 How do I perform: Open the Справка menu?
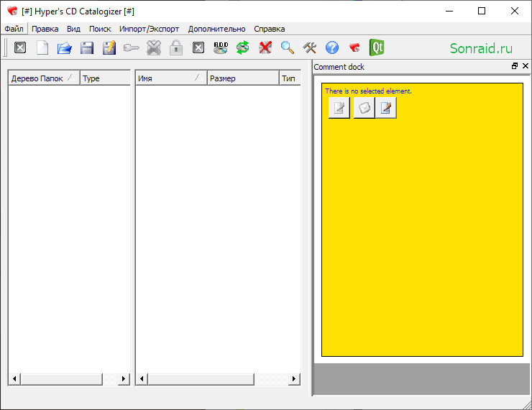(270, 29)
